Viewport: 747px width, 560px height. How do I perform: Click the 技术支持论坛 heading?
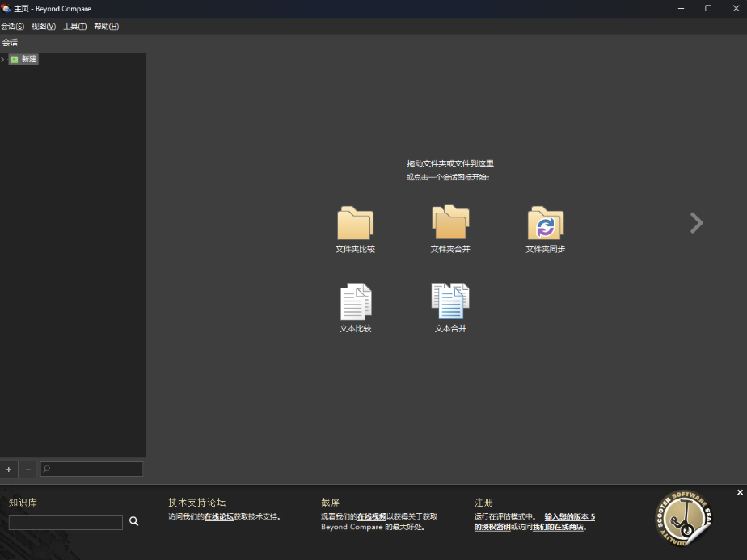coord(196,503)
